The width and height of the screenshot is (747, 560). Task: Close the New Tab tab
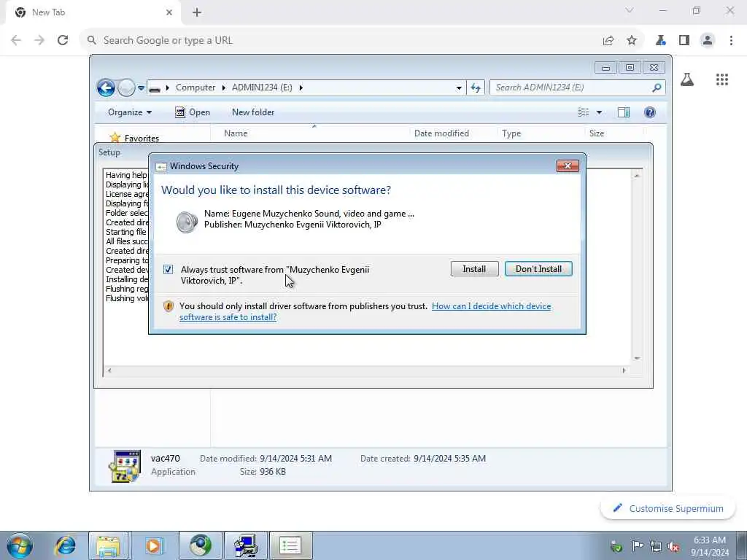pos(169,12)
